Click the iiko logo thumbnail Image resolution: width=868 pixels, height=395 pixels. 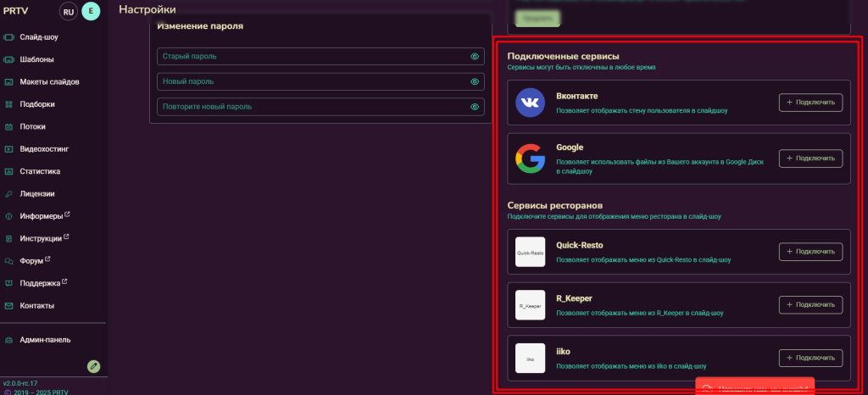coord(531,358)
